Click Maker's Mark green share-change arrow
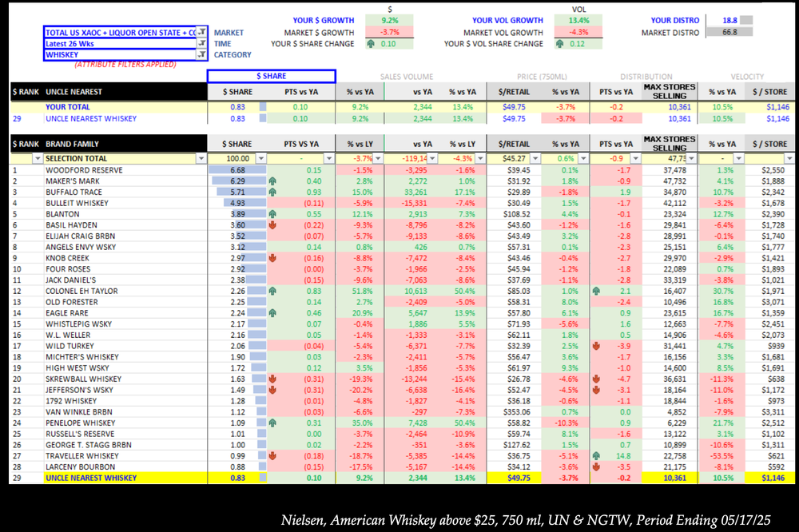The image size is (799, 532). click(272, 181)
